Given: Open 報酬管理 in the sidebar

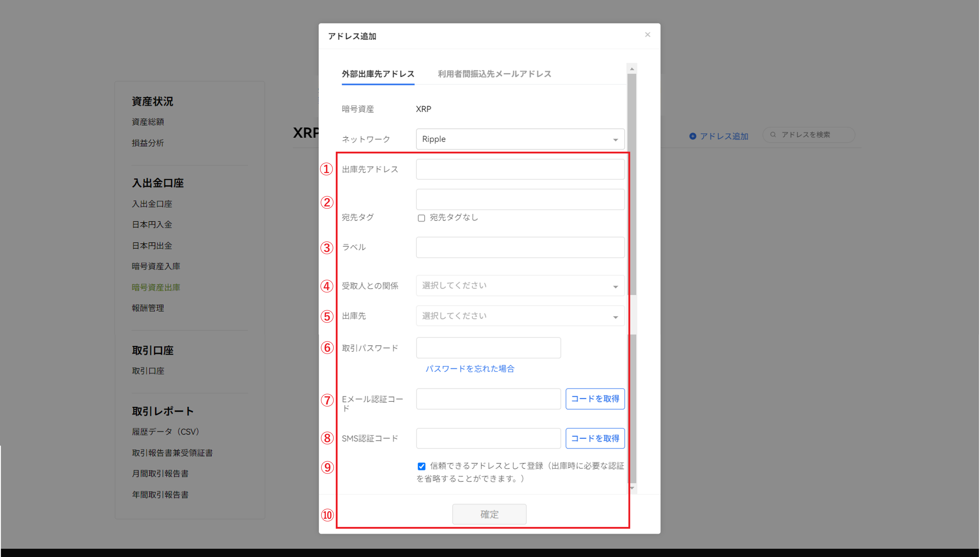Looking at the screenshot, I should (x=148, y=308).
